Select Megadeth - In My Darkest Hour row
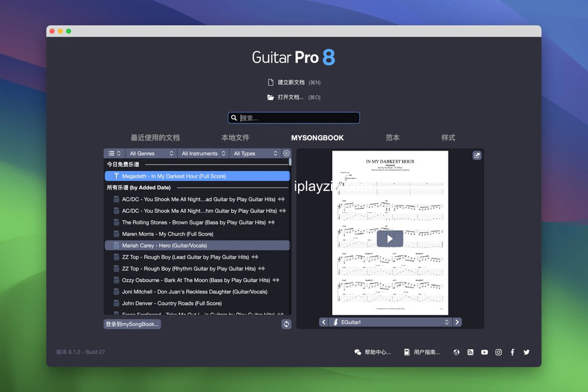Image resolution: width=588 pixels, height=392 pixels. click(197, 176)
